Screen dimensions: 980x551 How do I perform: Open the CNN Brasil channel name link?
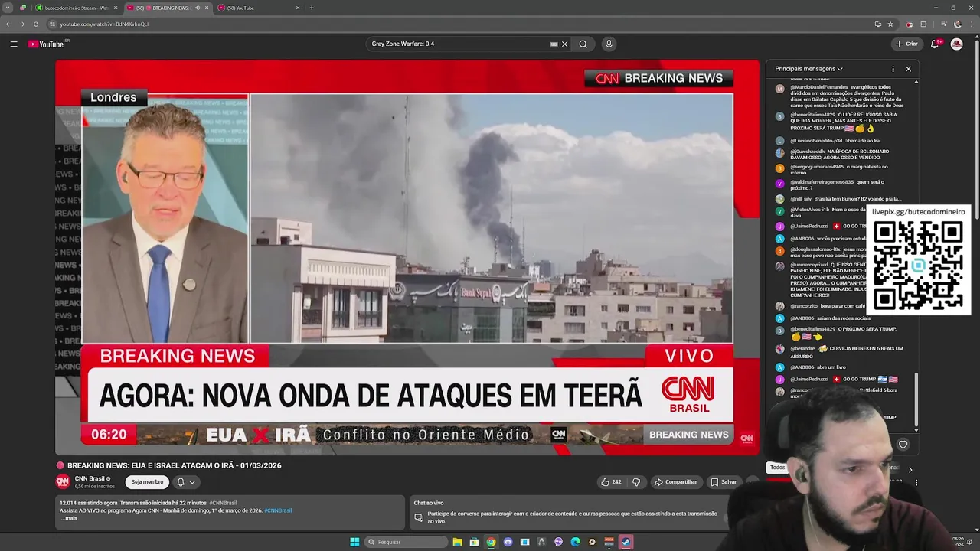pyautogui.click(x=90, y=478)
